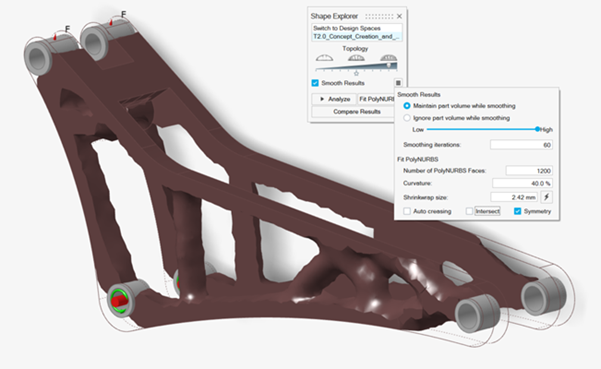Viewport: 601px width, 369px height.
Task: Uncheck the Smooth Results checkbox
Action: [x=315, y=83]
